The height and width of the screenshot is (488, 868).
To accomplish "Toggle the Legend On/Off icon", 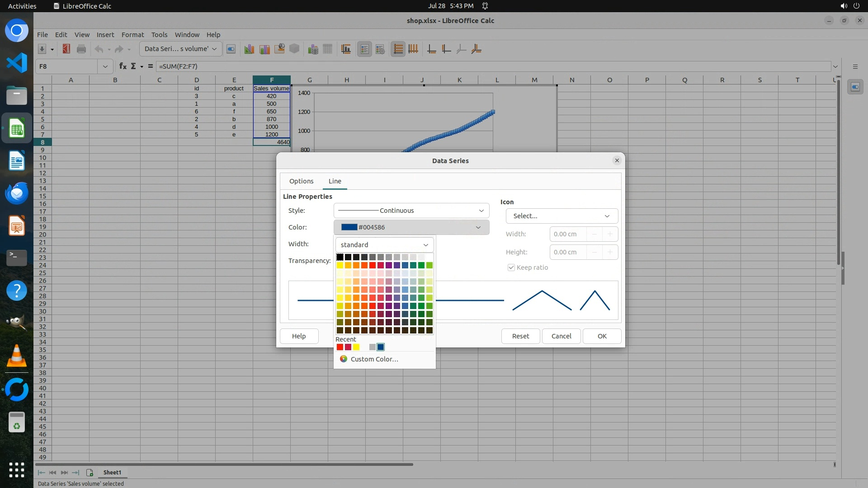I will tap(365, 49).
